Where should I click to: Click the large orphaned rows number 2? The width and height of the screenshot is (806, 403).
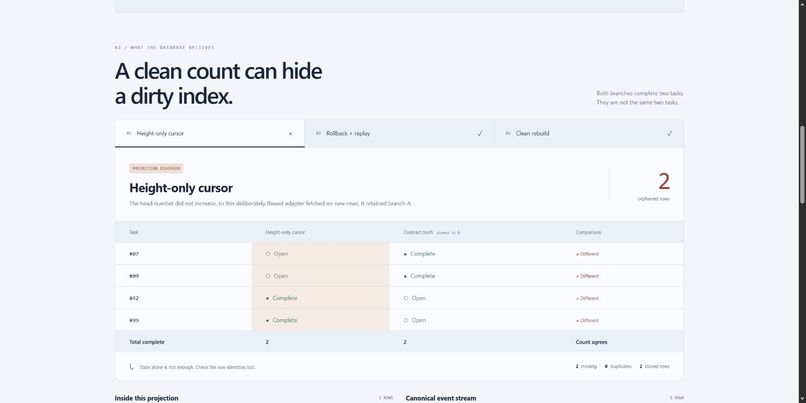coord(664,181)
